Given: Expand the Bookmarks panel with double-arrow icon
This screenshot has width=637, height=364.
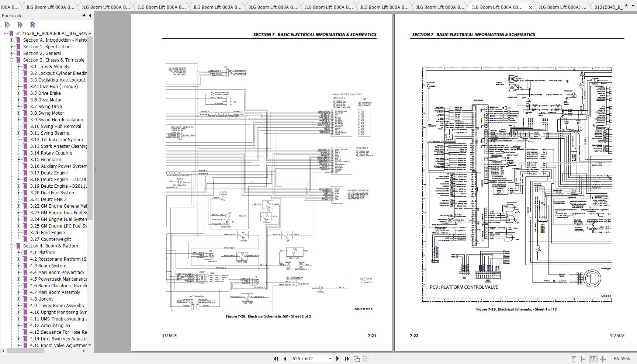Looking at the screenshot, I should [84, 15].
